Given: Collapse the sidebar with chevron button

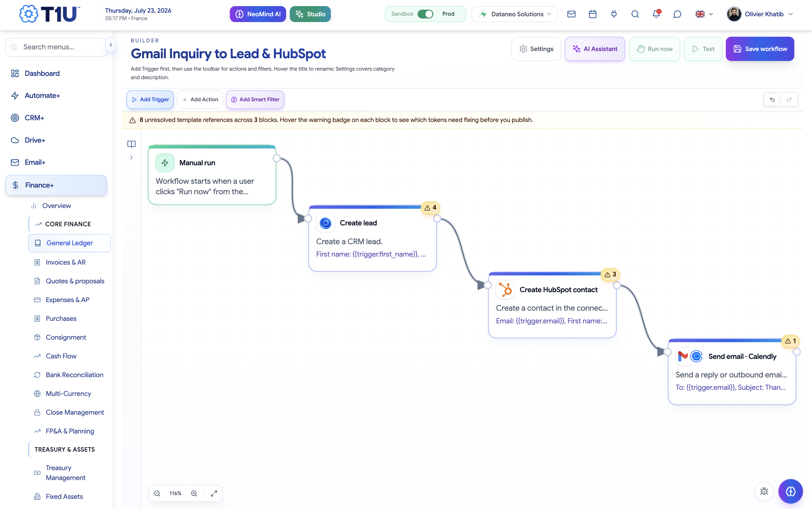Looking at the screenshot, I should 111,45.
